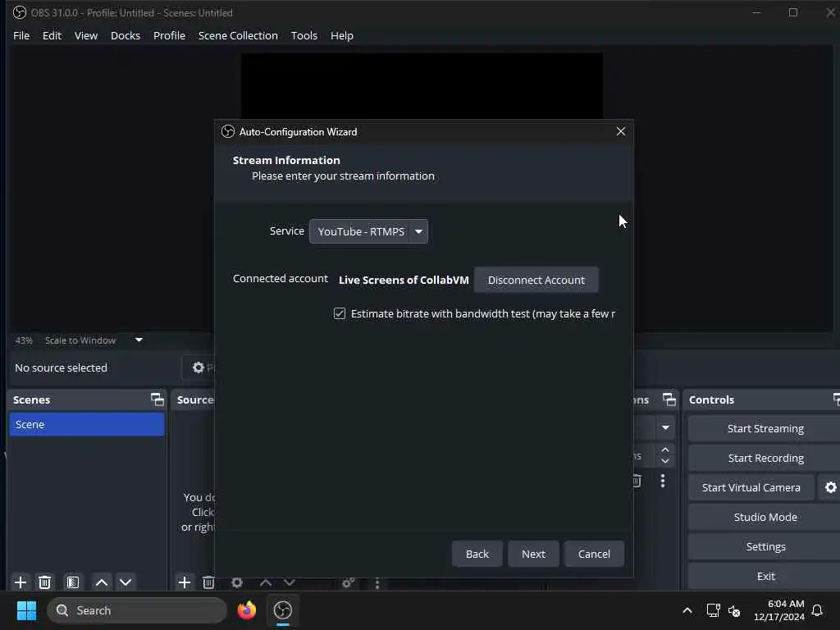Show hidden system tray icons
Viewport: 840px width, 630px height.
pyautogui.click(x=687, y=610)
